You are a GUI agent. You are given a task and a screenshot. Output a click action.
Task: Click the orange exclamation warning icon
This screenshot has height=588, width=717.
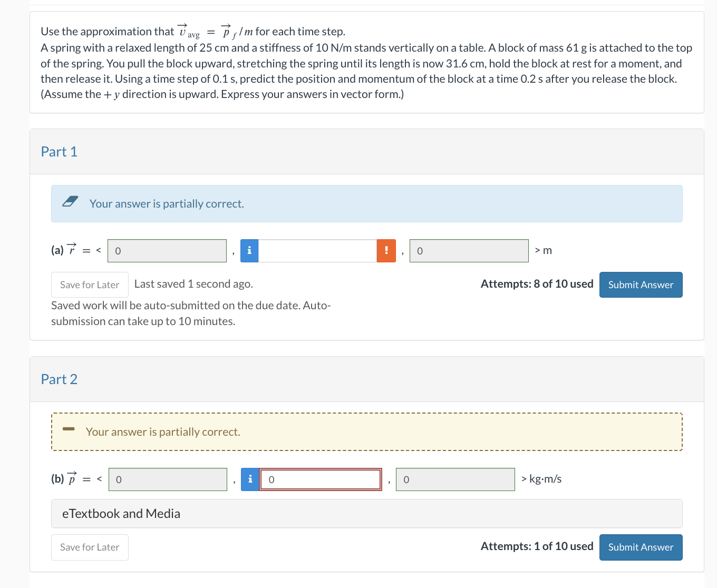click(x=386, y=251)
